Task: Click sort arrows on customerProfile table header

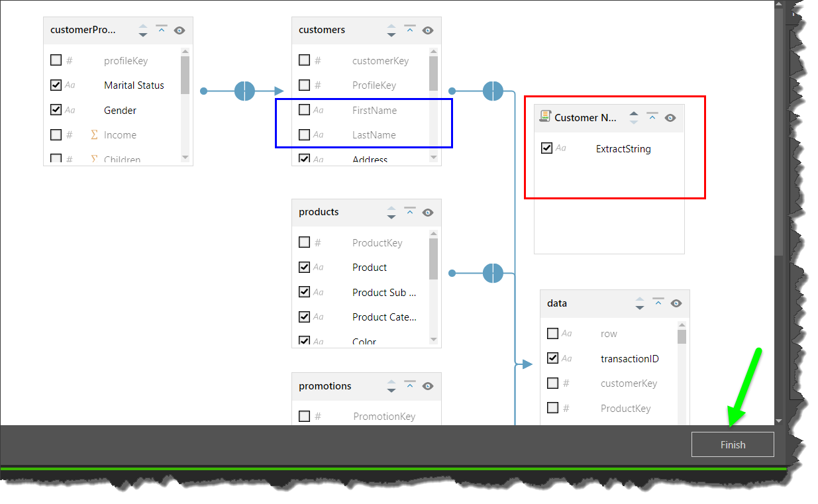Action: 143,30
